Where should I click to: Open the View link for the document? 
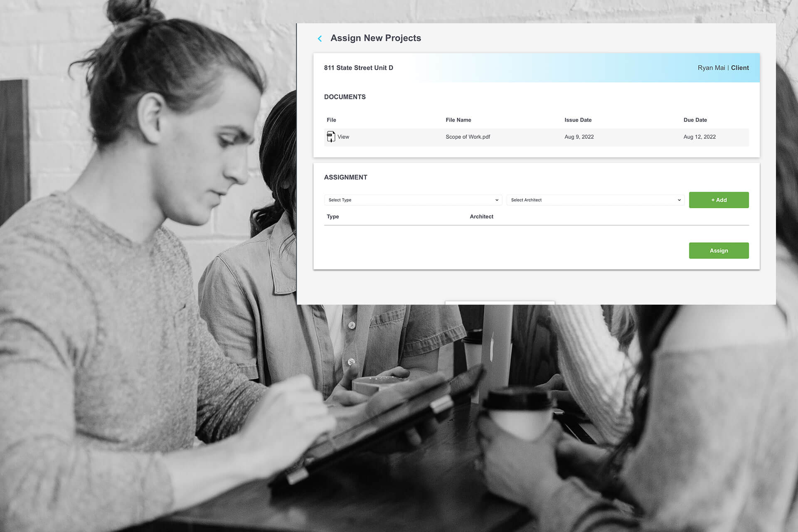point(343,137)
